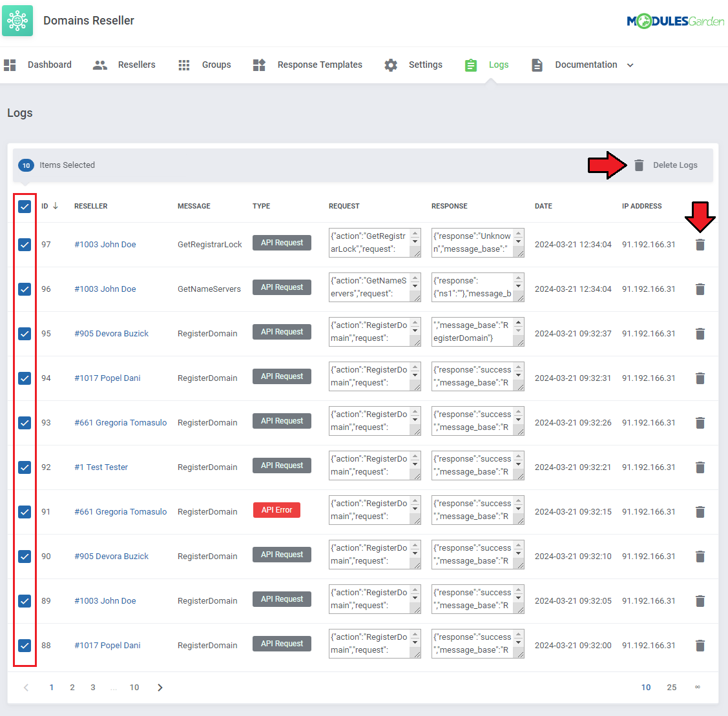Go to page 10 of logs
Screen dimensions: 728x716
134,687
